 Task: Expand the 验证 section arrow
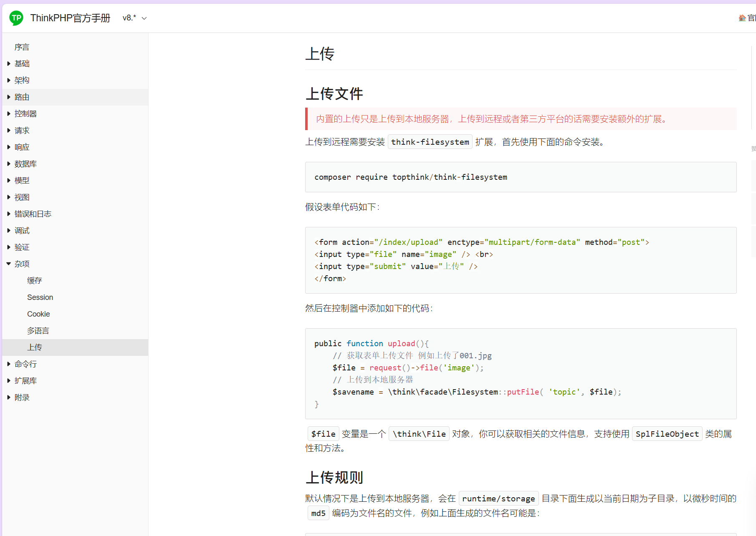click(9, 247)
